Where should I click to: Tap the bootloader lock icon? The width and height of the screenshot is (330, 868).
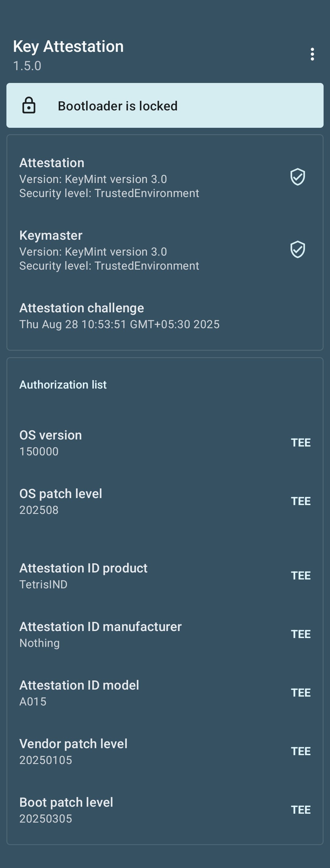pos(29,106)
